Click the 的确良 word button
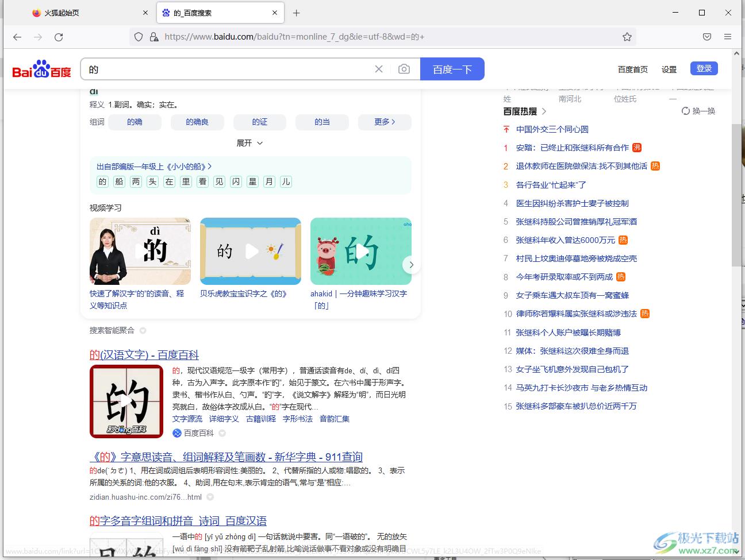This screenshot has height=560, width=745. tap(197, 122)
